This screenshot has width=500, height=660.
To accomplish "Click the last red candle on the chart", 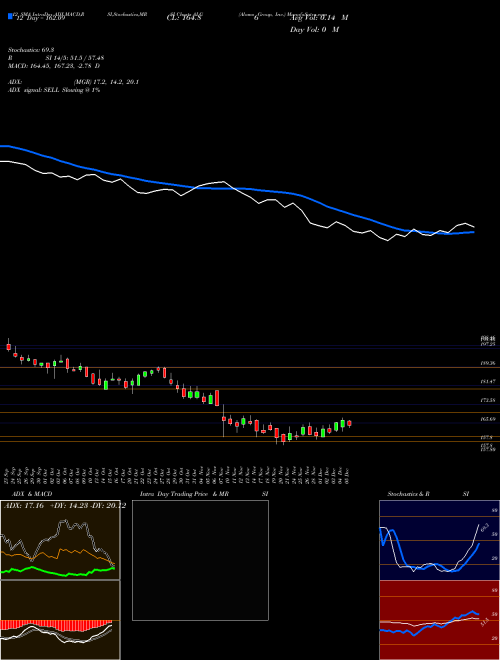I will tap(349, 423).
